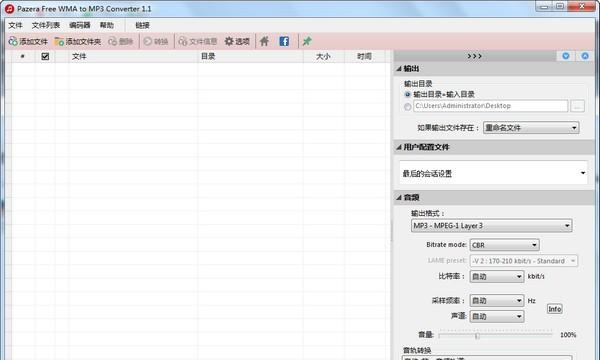The width and height of the screenshot is (600, 360).
Task: Click the Facebook icon in the toolbar
Action: pyautogui.click(x=284, y=41)
